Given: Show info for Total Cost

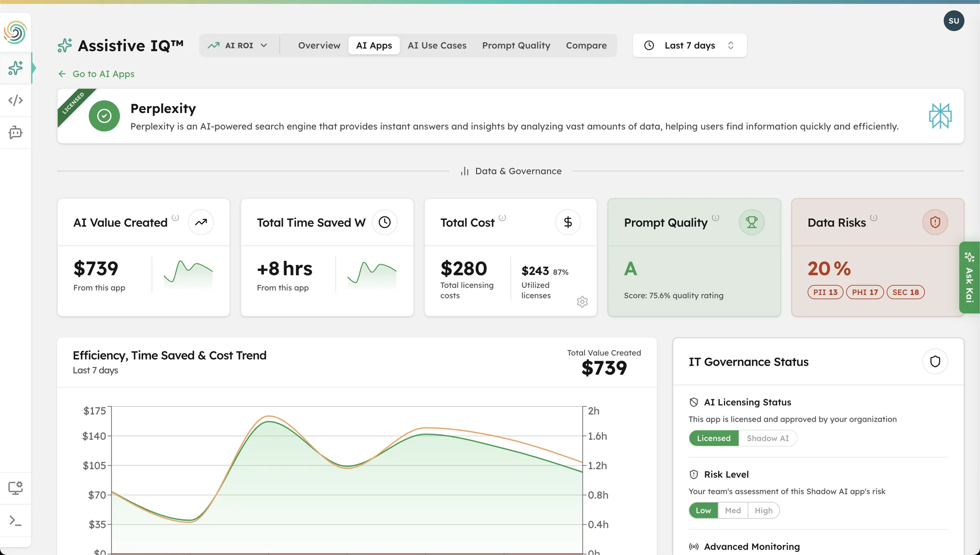Looking at the screenshot, I should [502, 218].
